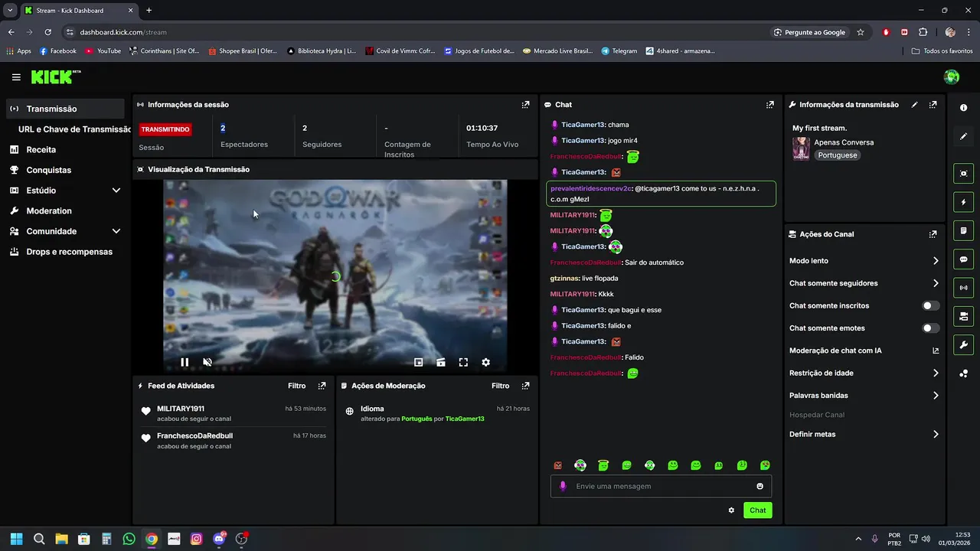Open chat settings gear beside Chat button
Screen dimensions: 980x551
731,510
